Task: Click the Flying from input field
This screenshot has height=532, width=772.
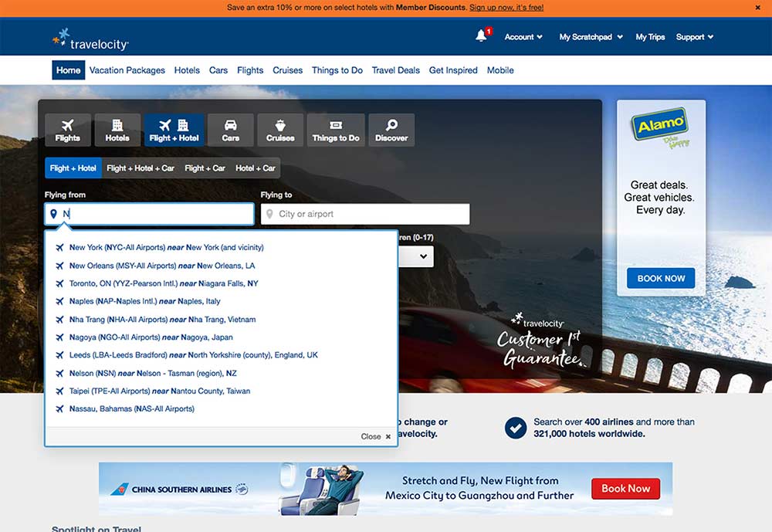Action: (150, 214)
